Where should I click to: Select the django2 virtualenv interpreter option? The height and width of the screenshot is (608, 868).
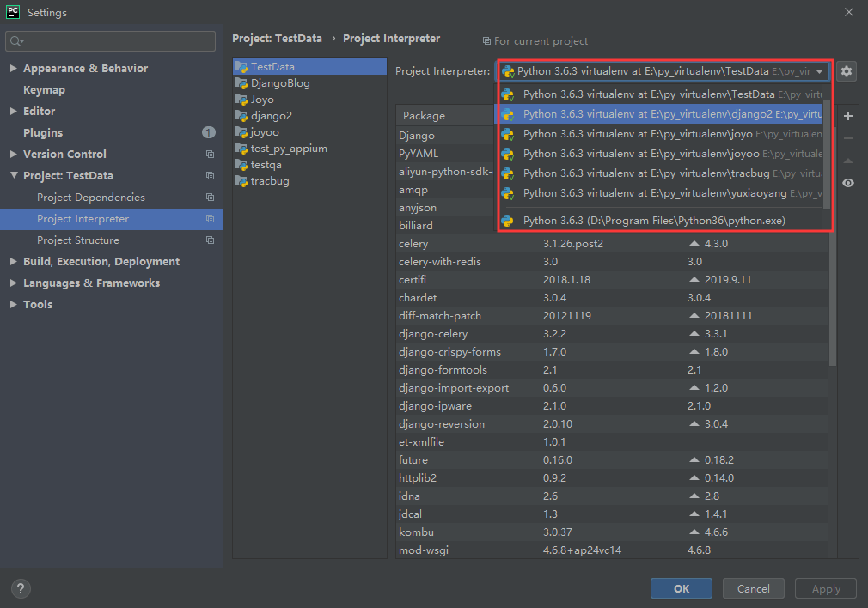(659, 114)
